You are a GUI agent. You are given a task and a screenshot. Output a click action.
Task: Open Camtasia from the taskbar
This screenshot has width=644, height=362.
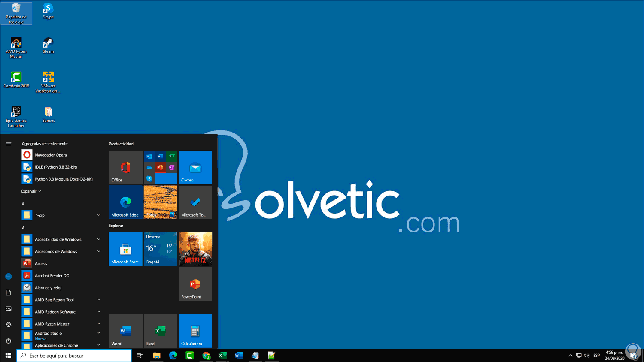(x=190, y=356)
